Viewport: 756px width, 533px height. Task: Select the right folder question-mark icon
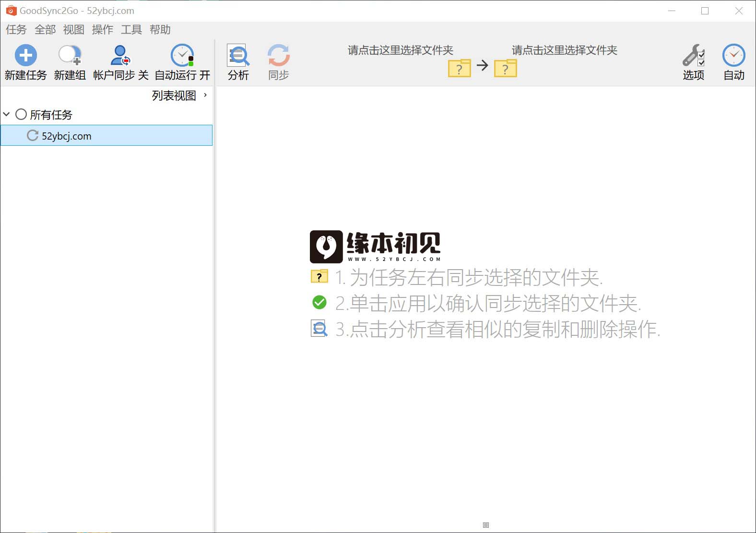[x=506, y=68]
